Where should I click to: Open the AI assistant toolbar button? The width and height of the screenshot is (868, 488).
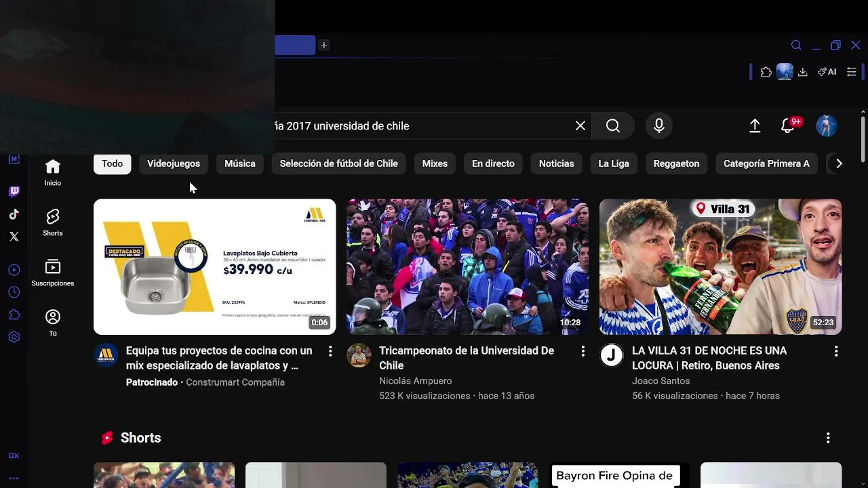[827, 72]
